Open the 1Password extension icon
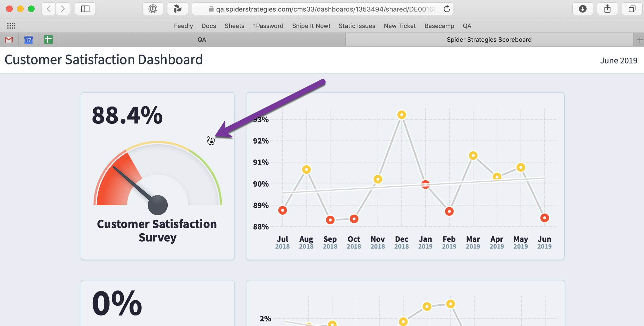The image size is (644, 326). 153,9
